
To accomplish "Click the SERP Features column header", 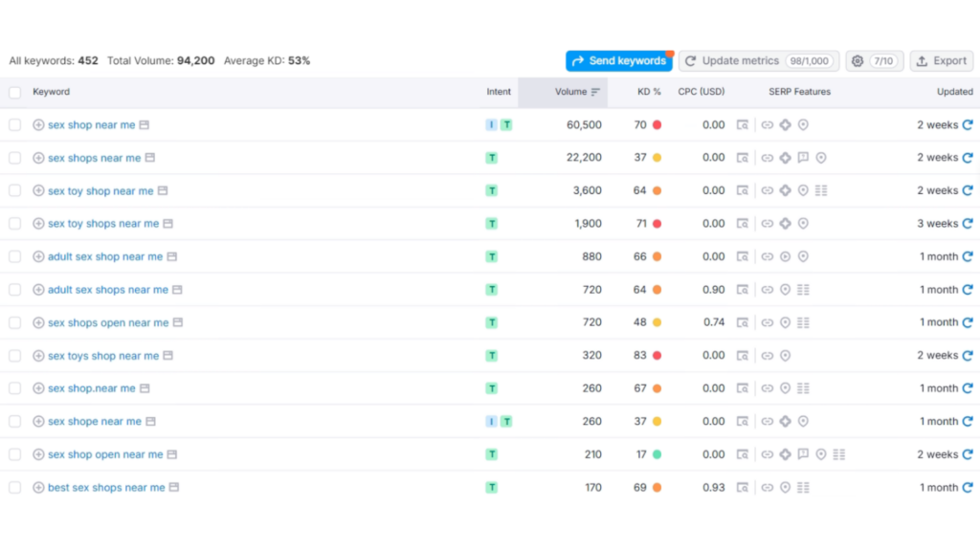I will tap(799, 92).
